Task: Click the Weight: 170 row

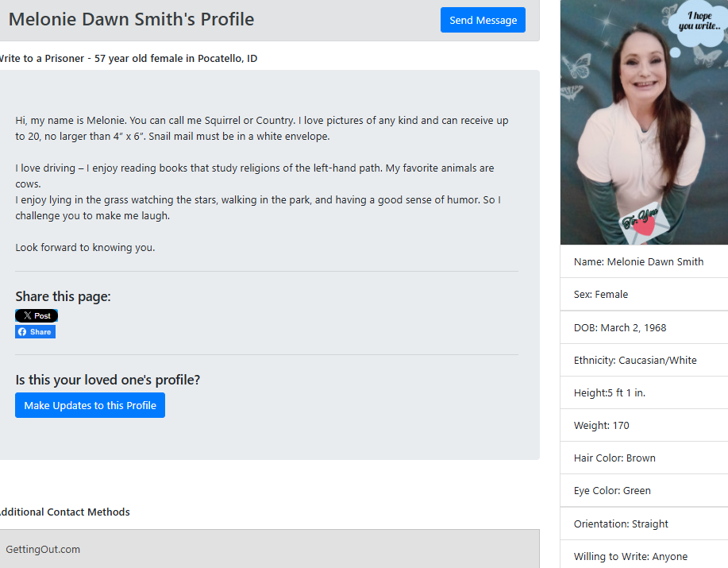Action: pyautogui.click(x=644, y=425)
